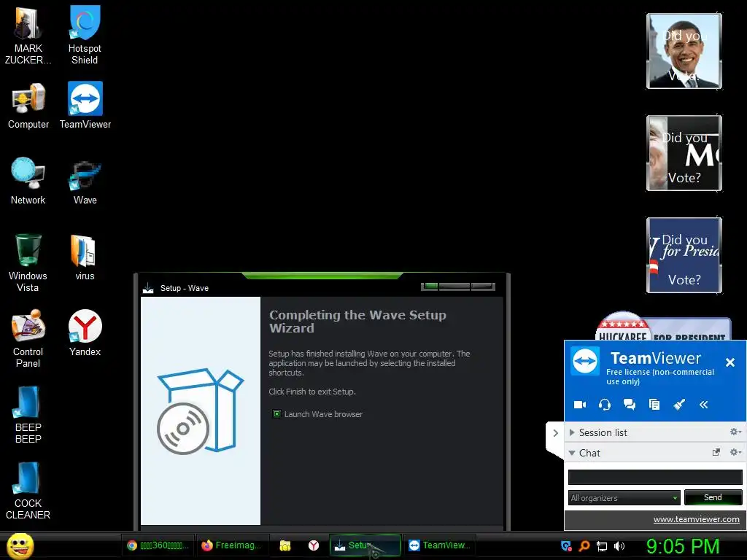747x560 pixels.
Task: Click the TeamViewer chat bubbles icon
Action: 630,405
